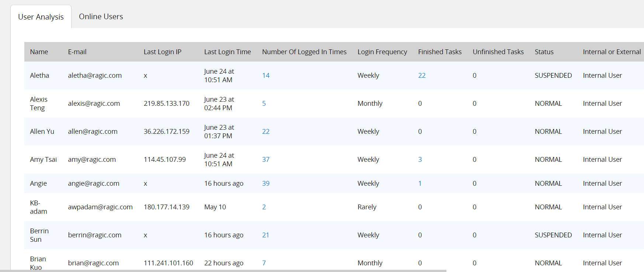Select the Last Login IP column header
The height and width of the screenshot is (272, 644).
click(163, 52)
